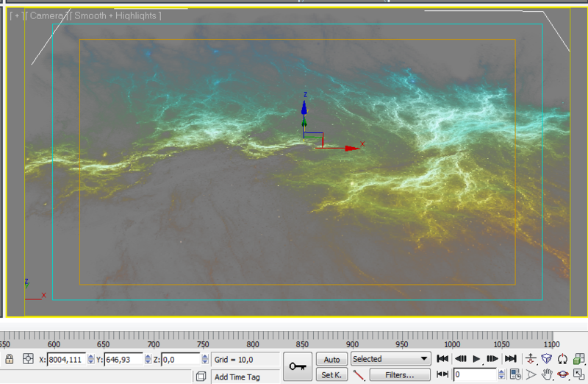The image size is (588, 384).
Task: Enable Auto Key mode
Action: click(331, 359)
